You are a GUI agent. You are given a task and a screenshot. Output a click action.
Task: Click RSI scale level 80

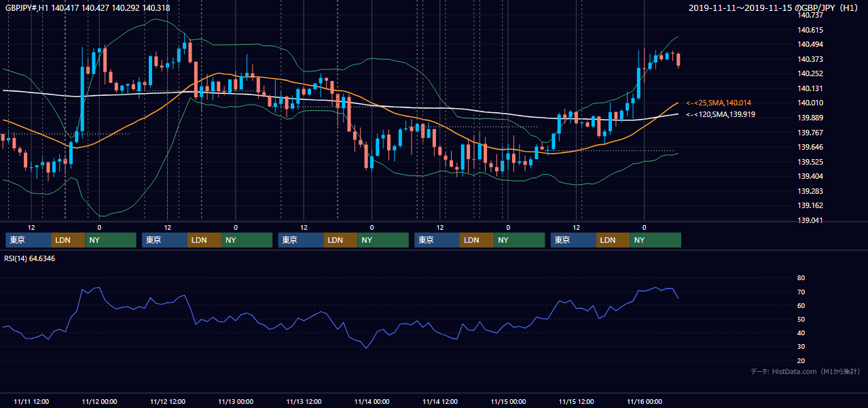[x=801, y=278]
